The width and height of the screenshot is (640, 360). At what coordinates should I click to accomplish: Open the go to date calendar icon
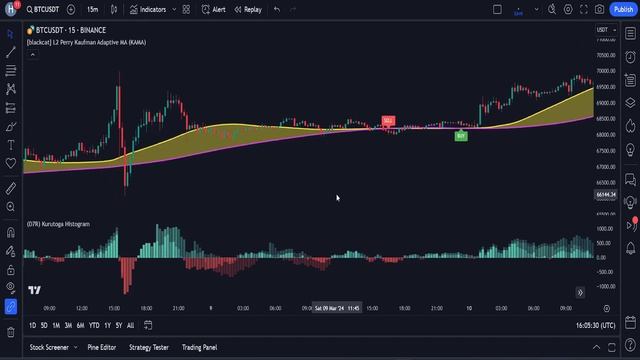point(148,325)
